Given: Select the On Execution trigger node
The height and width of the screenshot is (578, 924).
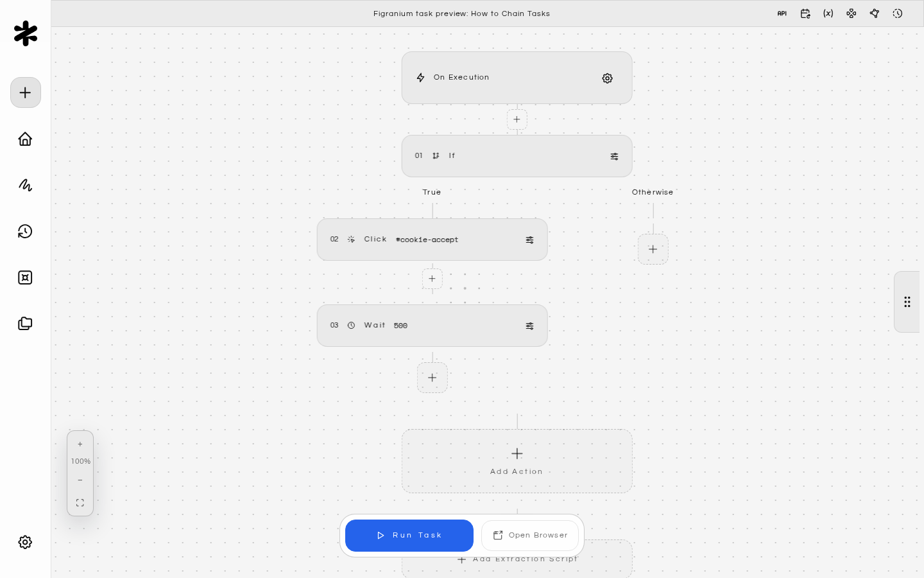Looking at the screenshot, I should point(517,78).
